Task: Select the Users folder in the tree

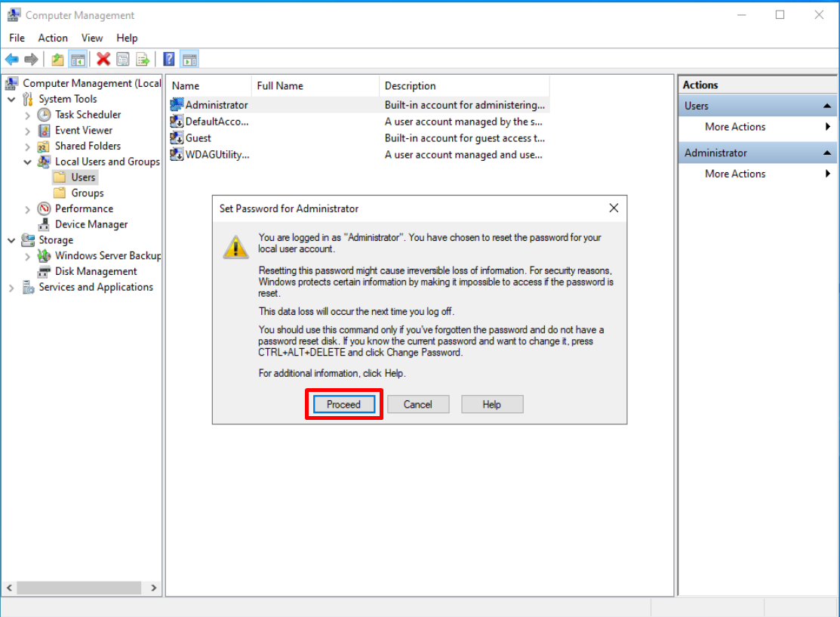Action: 83,177
